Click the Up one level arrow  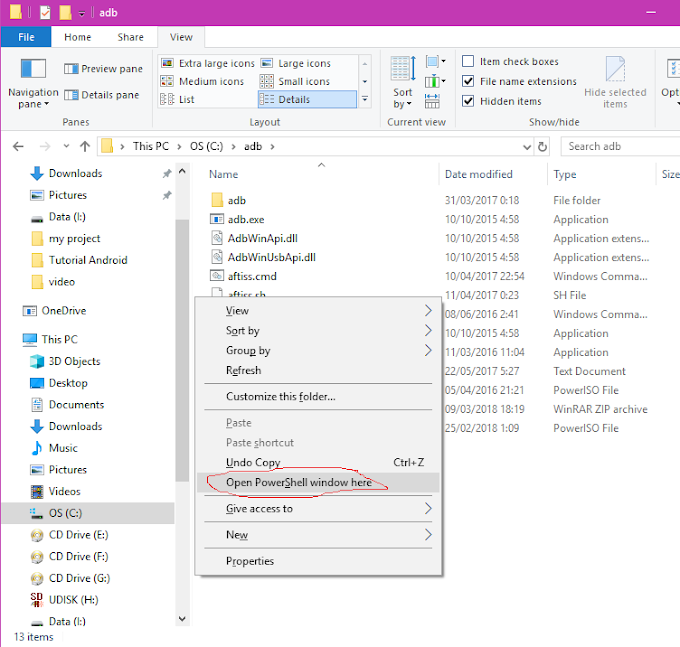point(85,147)
